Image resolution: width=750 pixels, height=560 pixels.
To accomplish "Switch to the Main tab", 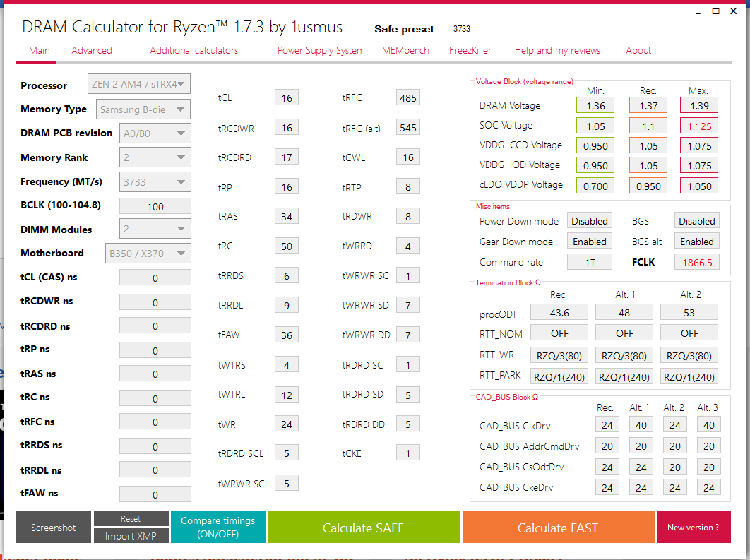I will tap(40, 50).
